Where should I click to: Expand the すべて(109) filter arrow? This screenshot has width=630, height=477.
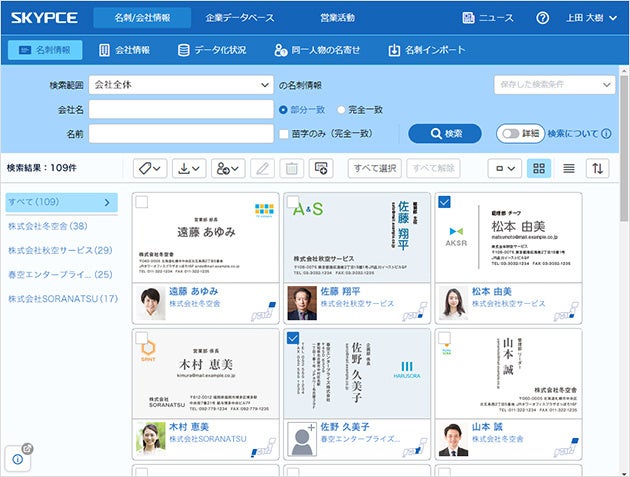tap(107, 203)
